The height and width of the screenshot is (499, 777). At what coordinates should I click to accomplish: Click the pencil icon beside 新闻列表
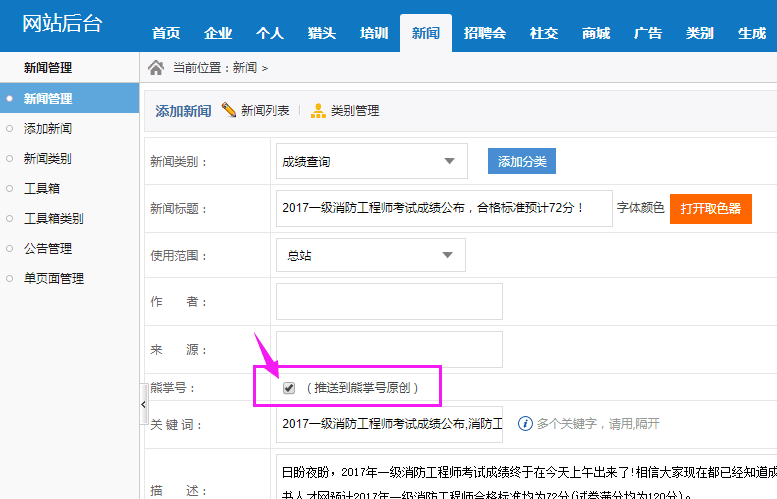pyautogui.click(x=228, y=110)
